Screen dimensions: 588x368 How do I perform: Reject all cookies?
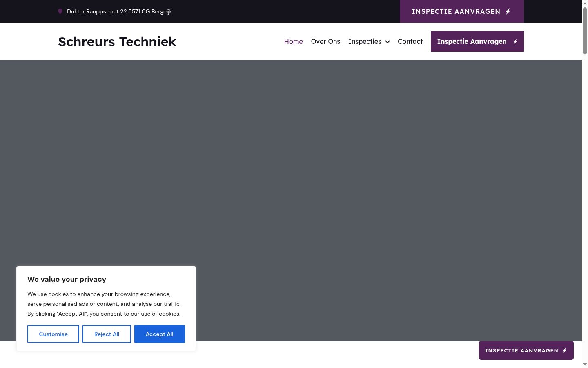107,334
